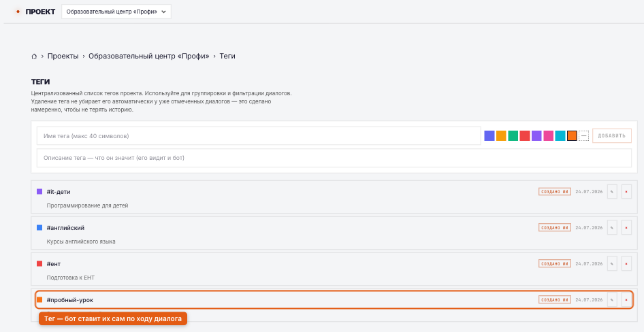Pick the pink color swatch
This screenshot has width=644, height=332.
pos(548,136)
